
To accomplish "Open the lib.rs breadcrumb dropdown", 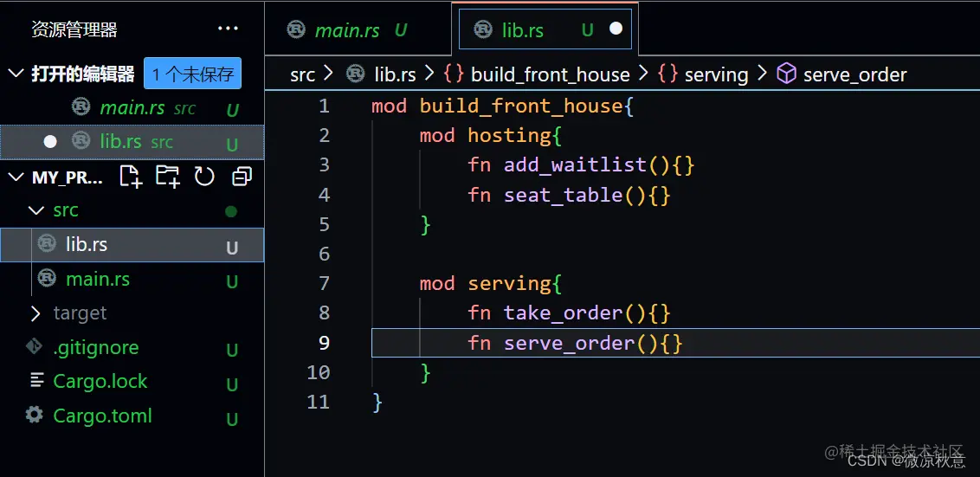I will click(x=395, y=75).
